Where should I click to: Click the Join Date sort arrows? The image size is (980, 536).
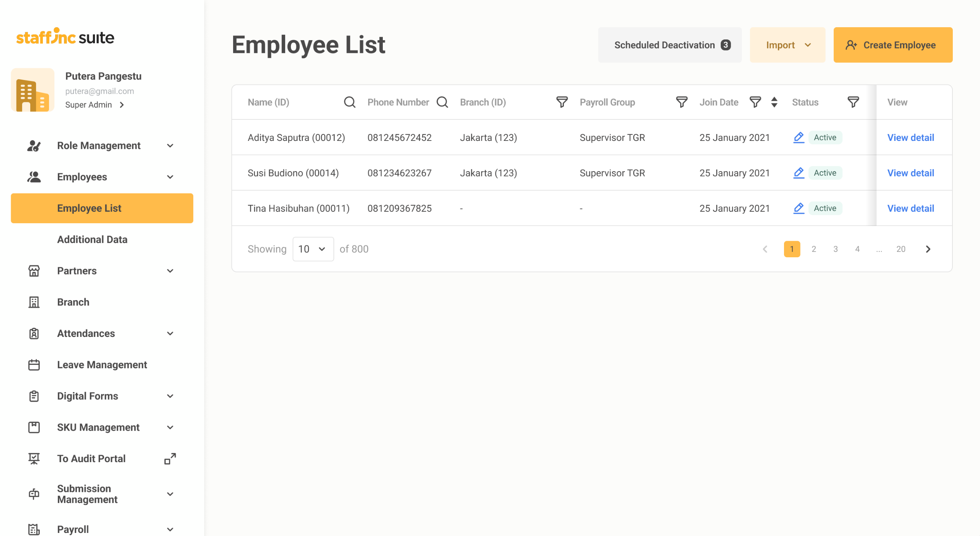(774, 102)
